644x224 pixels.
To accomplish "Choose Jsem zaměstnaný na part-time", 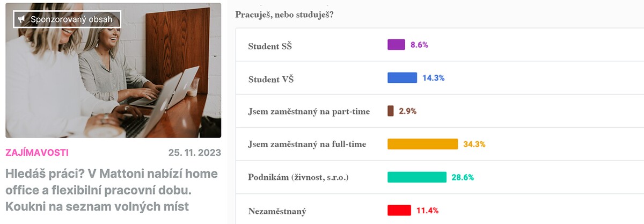I will tap(309, 111).
